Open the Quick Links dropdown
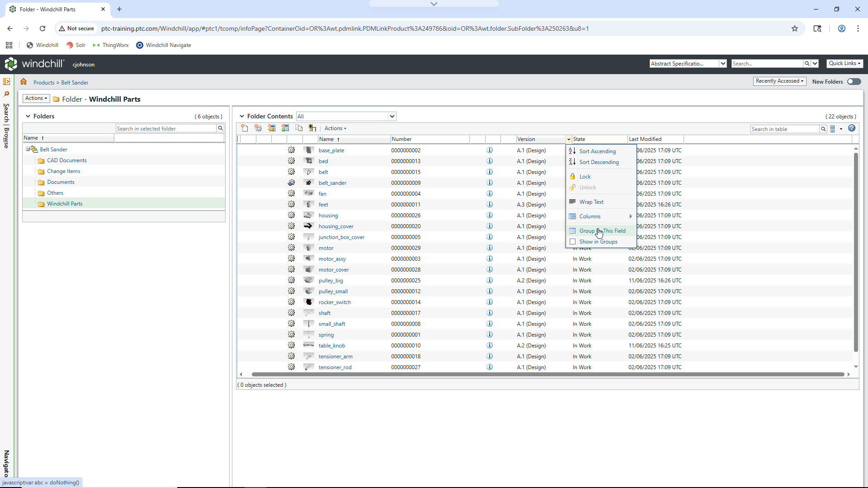The image size is (868, 488). tap(845, 64)
